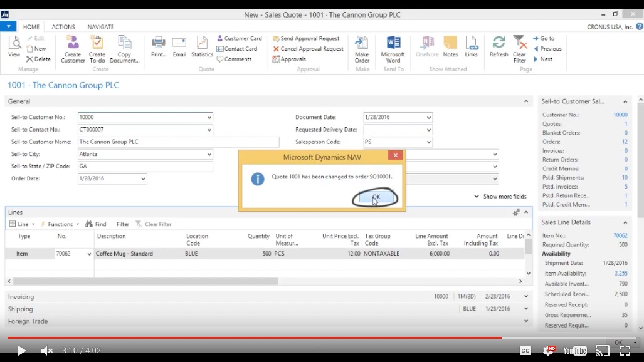Open Sell-to Contact No. dropdown
The image size is (644, 362).
(x=209, y=130)
